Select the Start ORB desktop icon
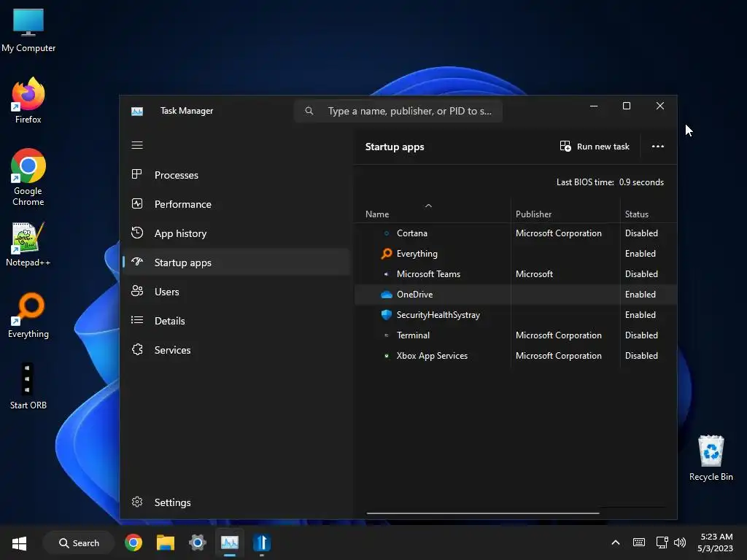 28,386
